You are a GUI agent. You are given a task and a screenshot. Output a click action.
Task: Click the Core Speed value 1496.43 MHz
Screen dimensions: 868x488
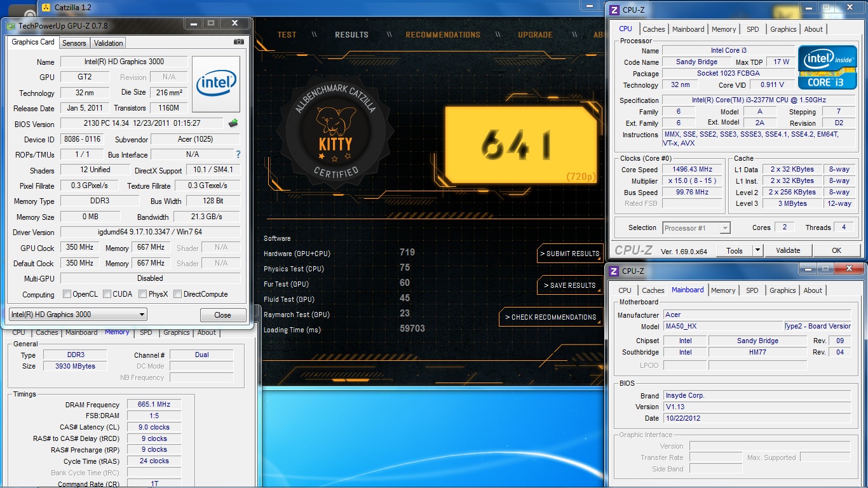pyautogui.click(x=693, y=170)
